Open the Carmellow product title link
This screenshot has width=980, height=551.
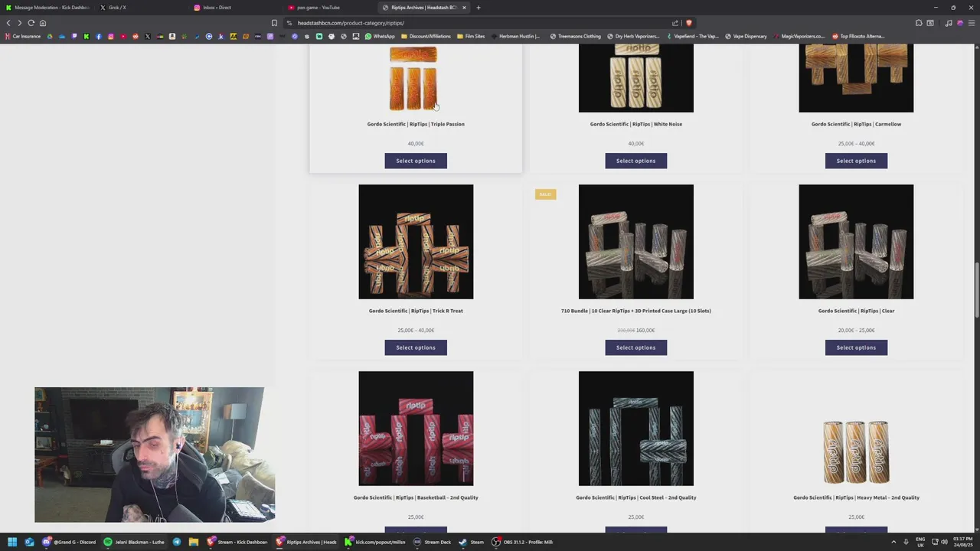coord(856,124)
